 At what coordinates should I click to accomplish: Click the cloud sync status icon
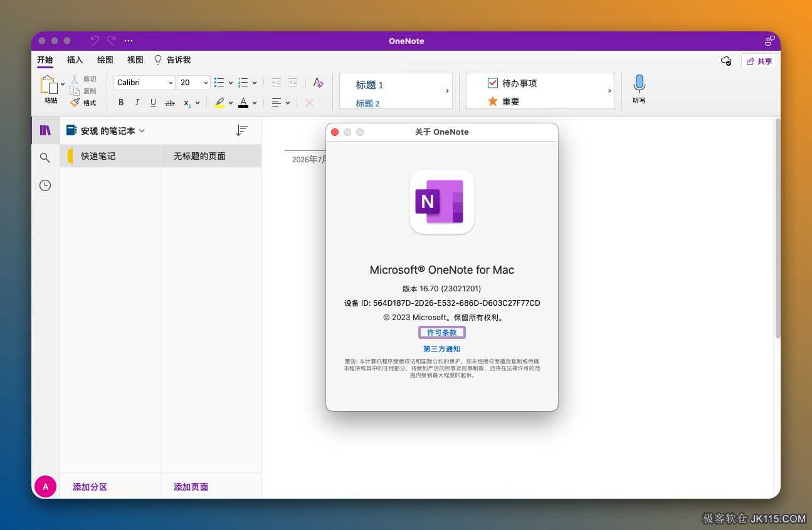click(x=726, y=61)
